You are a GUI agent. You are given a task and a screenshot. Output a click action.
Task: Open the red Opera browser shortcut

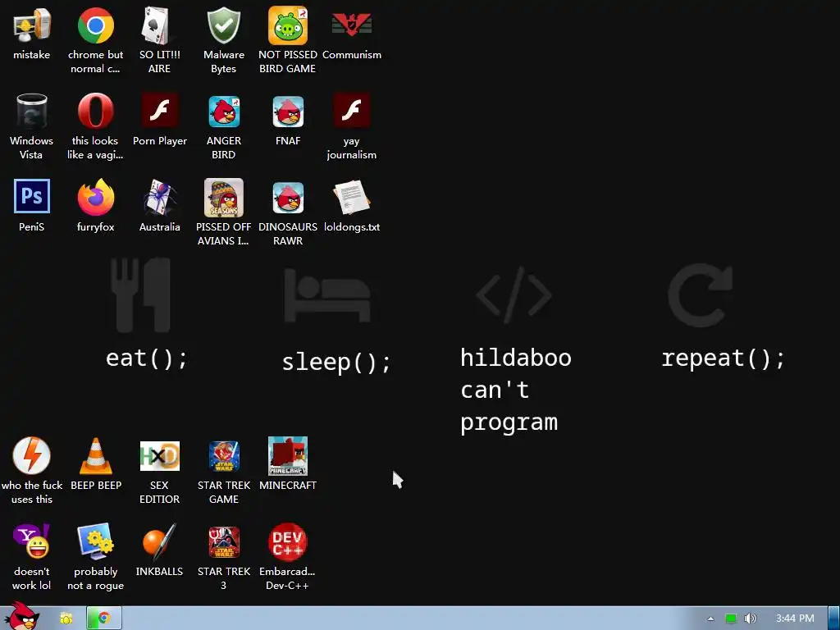pos(95,111)
